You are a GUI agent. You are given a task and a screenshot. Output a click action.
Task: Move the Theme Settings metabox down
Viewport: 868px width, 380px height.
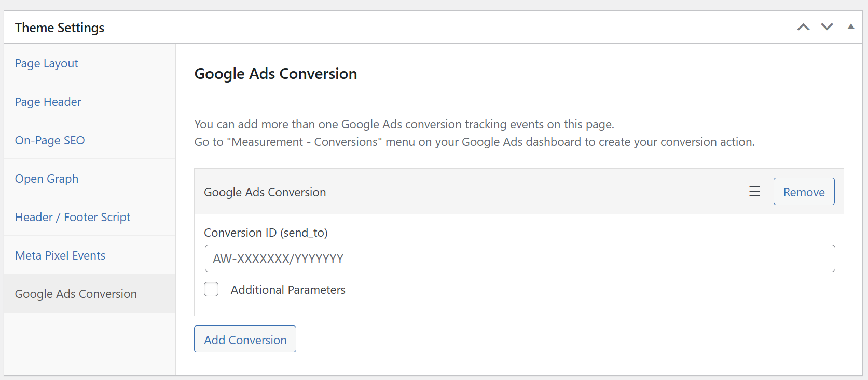827,26
